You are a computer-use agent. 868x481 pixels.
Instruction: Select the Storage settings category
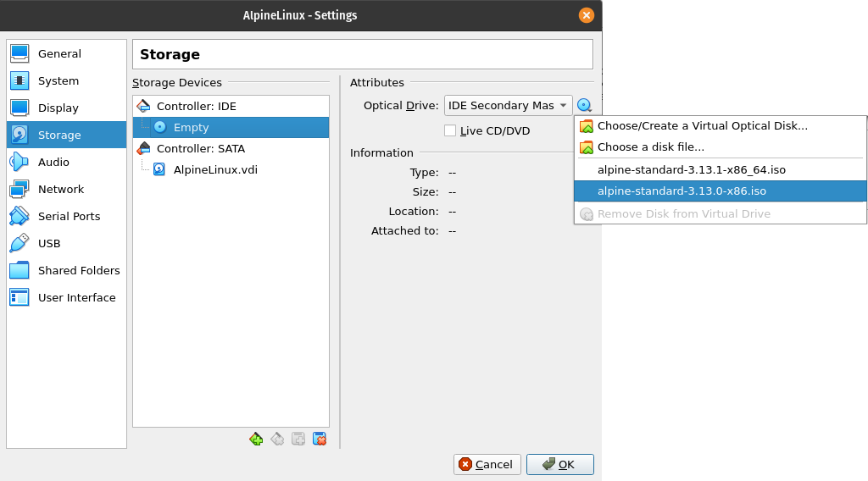(66, 135)
